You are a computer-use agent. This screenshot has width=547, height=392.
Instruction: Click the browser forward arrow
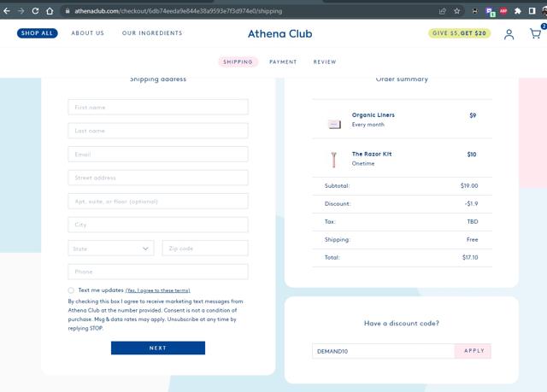click(21, 11)
